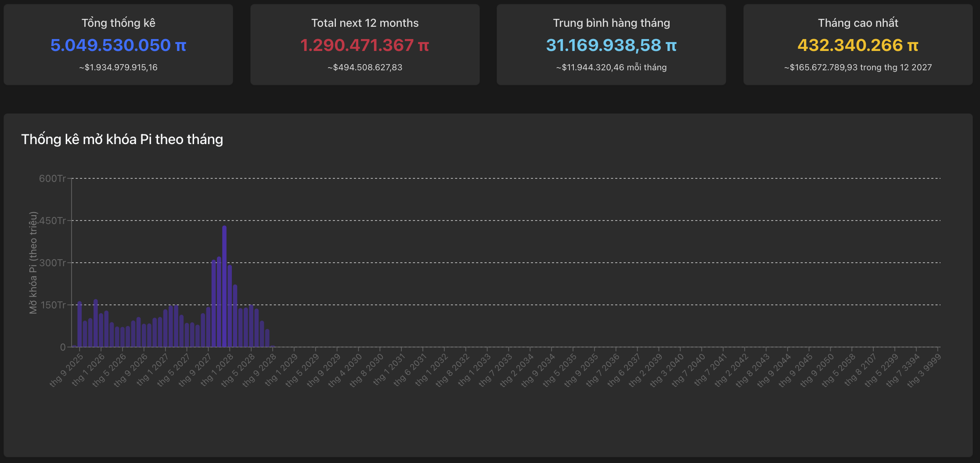Click x-axis label "thg 6 2037"
This screenshot has height=463, width=980.
click(x=625, y=370)
